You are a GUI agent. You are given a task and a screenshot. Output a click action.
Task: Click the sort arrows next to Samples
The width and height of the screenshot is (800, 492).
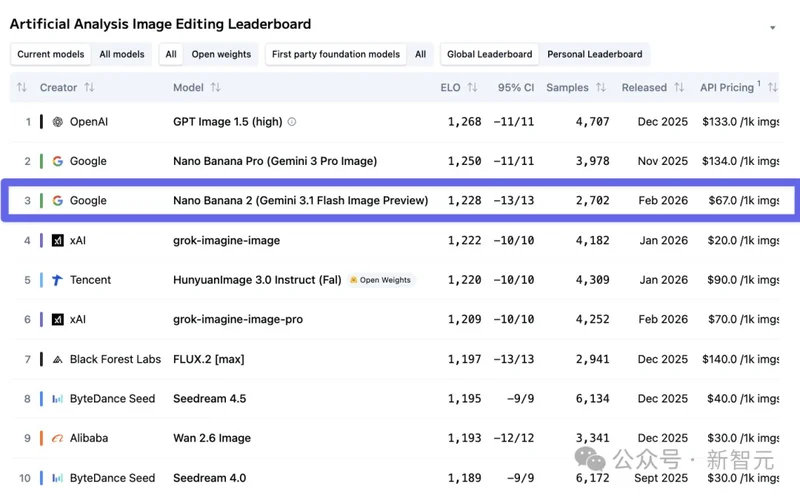tap(601, 88)
